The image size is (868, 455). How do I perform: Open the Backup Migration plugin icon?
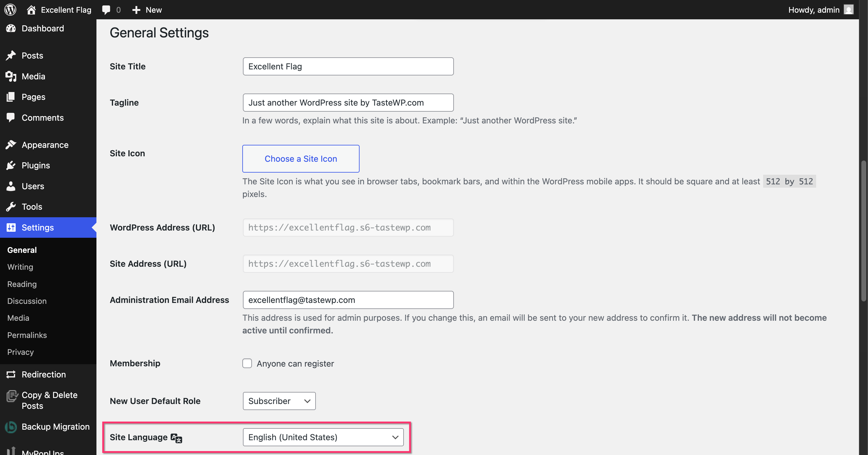[11, 427]
